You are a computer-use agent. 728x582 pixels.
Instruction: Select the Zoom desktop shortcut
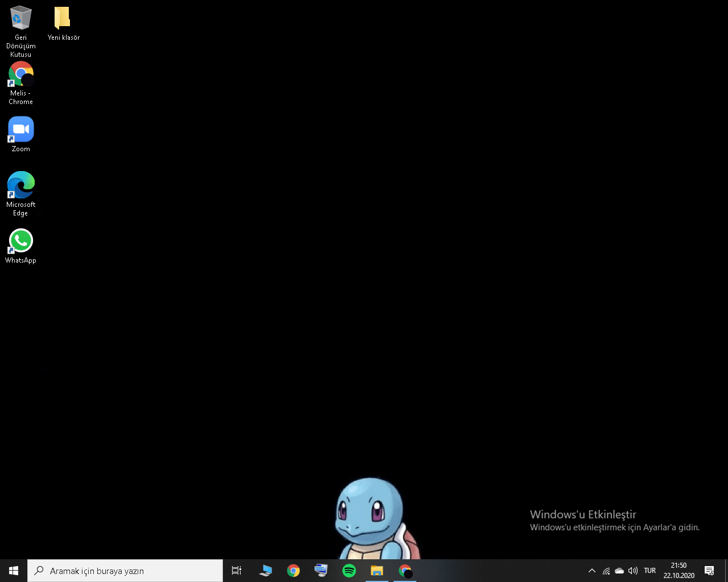click(21, 135)
